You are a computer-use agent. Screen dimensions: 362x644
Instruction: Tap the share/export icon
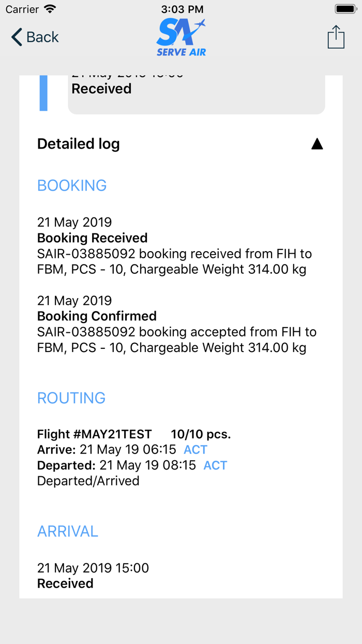tap(336, 37)
